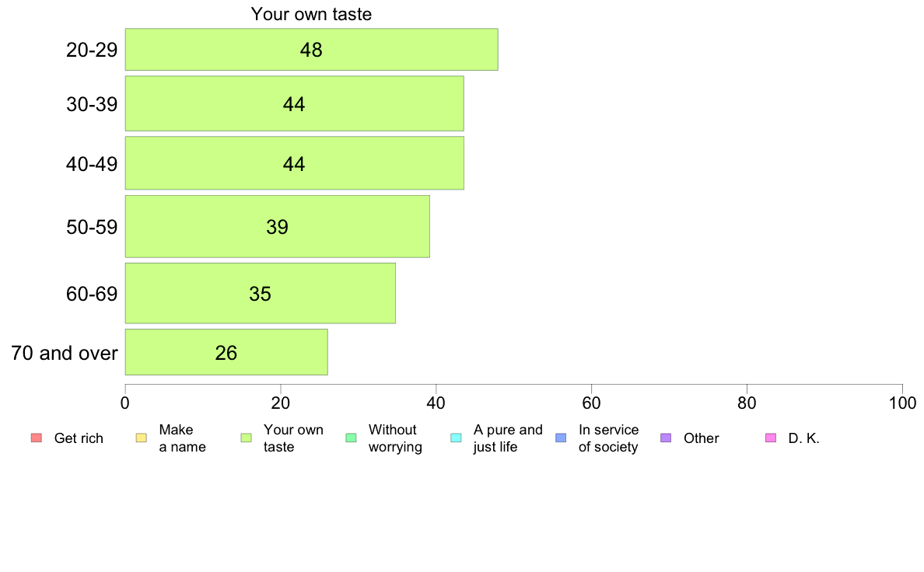Click the Other legend swatch
Screen dimensions: 924x572
(x=666, y=438)
